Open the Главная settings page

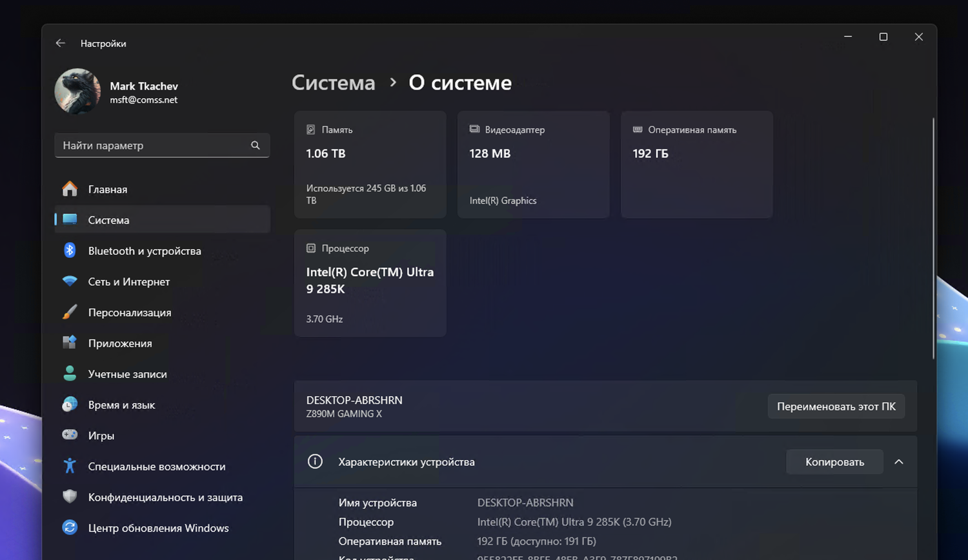tap(162, 189)
